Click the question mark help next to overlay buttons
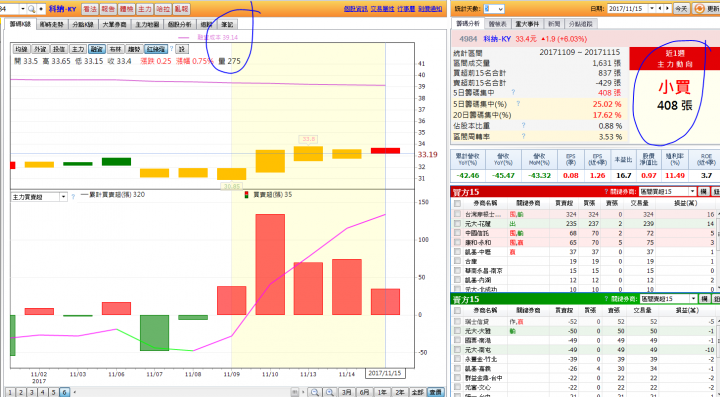The height and width of the screenshot is (397, 720). pos(172,49)
